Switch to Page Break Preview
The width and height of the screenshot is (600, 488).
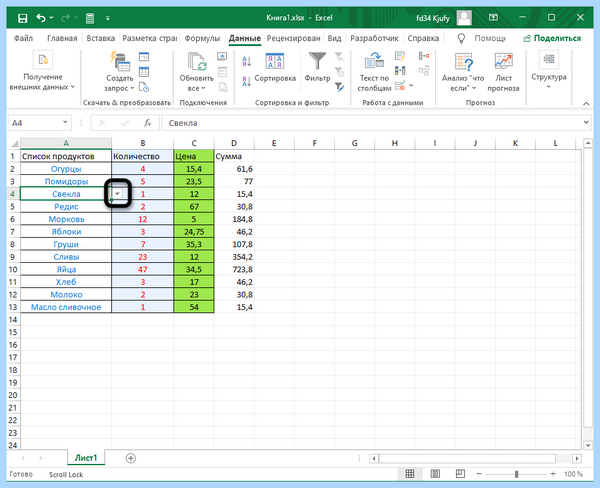click(x=460, y=474)
